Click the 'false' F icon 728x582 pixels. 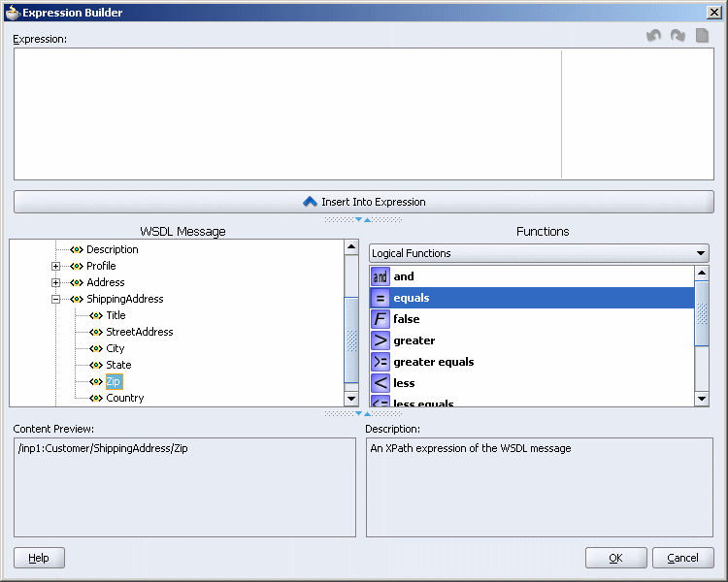click(x=381, y=319)
